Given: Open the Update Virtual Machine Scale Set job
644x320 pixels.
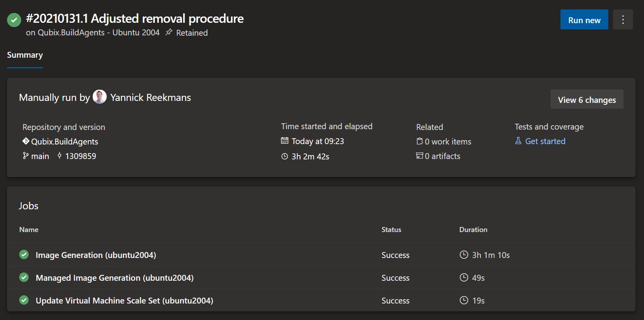Looking at the screenshot, I should click(124, 301).
